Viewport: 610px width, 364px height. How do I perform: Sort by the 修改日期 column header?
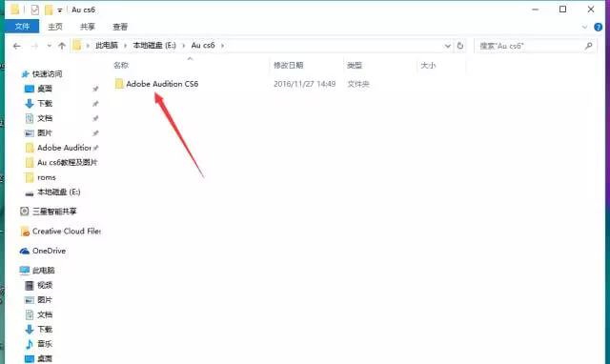pos(288,66)
